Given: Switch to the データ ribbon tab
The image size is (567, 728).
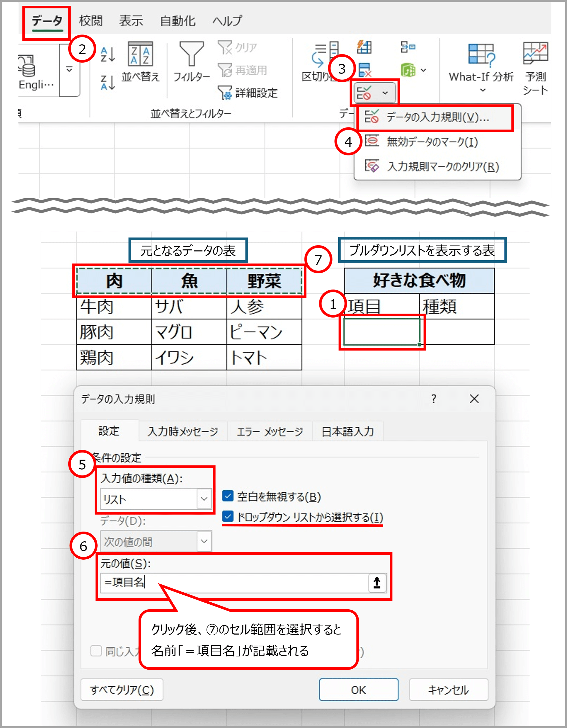Looking at the screenshot, I should point(47,21).
